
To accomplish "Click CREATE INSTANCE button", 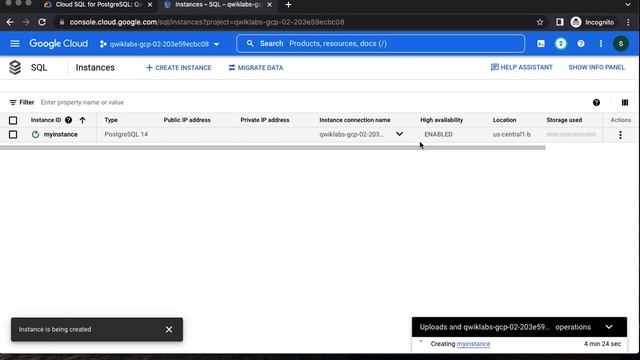I will pos(179,68).
